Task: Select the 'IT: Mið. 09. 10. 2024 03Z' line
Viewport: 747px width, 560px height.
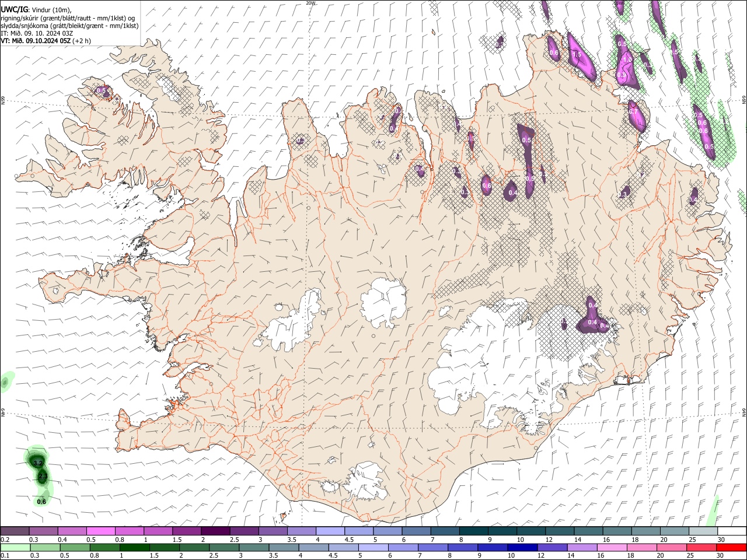Action: pyautogui.click(x=37, y=33)
